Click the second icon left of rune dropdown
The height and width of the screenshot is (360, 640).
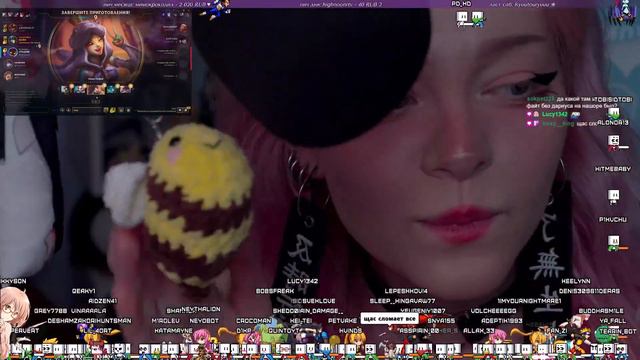point(62,110)
